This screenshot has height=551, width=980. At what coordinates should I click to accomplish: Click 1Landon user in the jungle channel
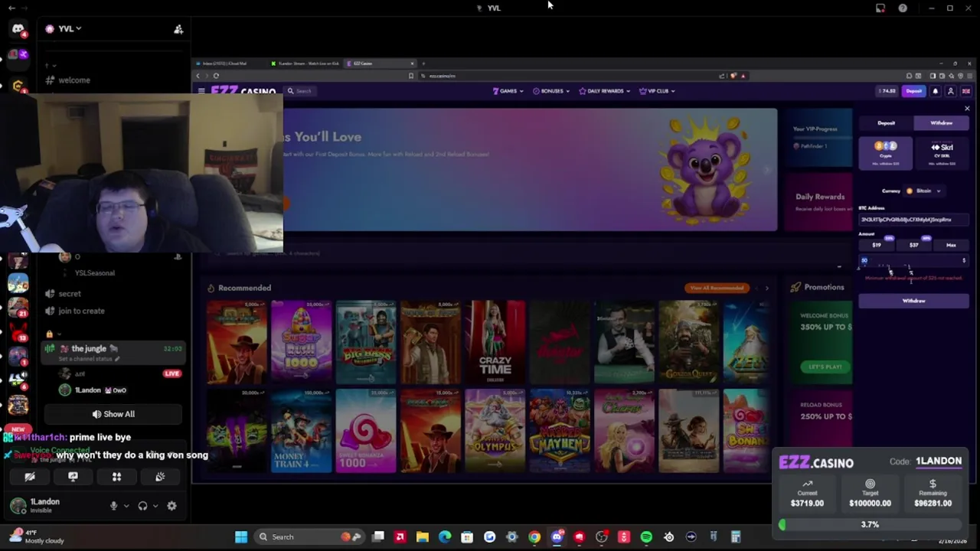(x=92, y=390)
